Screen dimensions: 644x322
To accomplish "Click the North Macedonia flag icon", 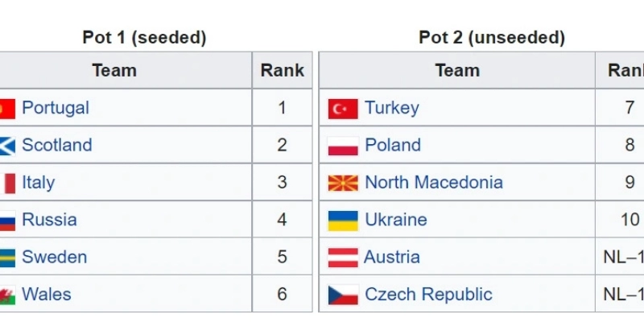I will point(343,184).
